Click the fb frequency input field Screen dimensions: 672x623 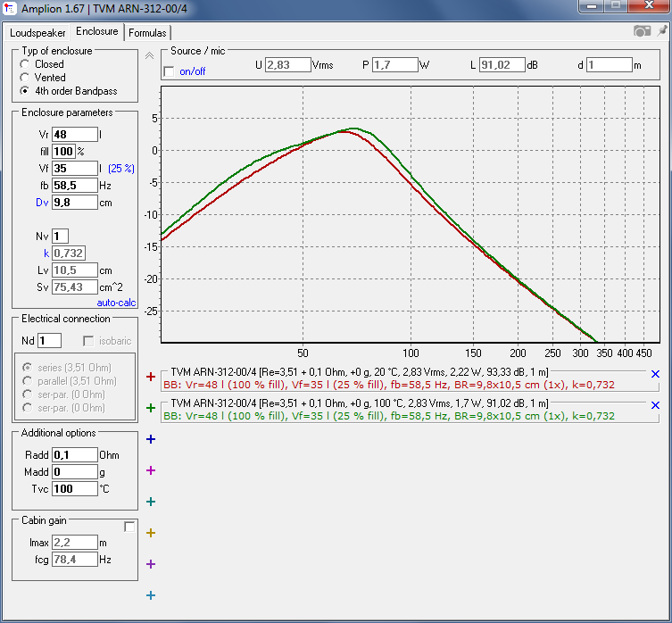pos(75,186)
